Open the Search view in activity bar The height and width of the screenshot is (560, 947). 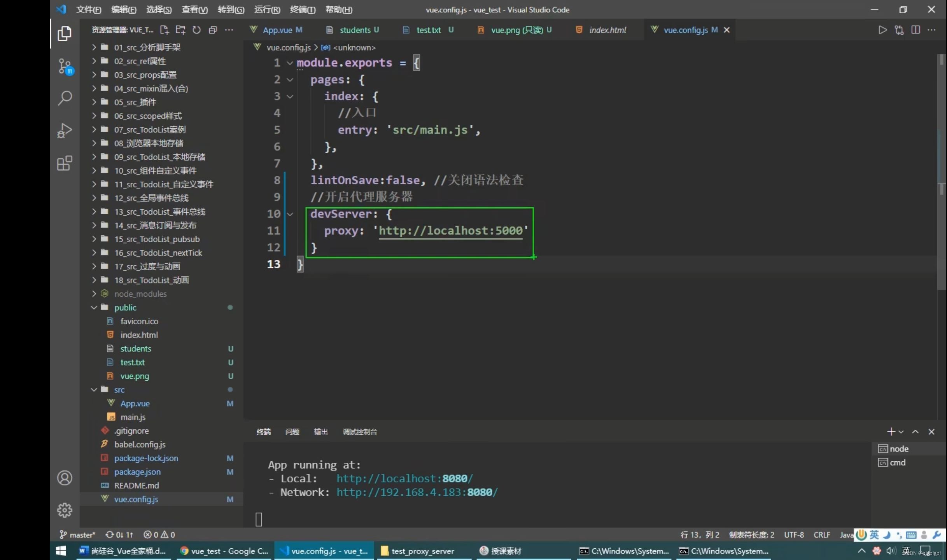click(x=65, y=98)
